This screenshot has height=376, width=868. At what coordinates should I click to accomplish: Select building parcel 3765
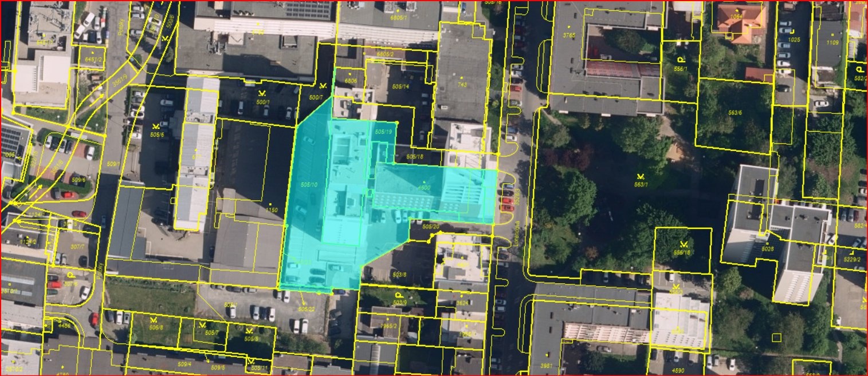(x=569, y=35)
